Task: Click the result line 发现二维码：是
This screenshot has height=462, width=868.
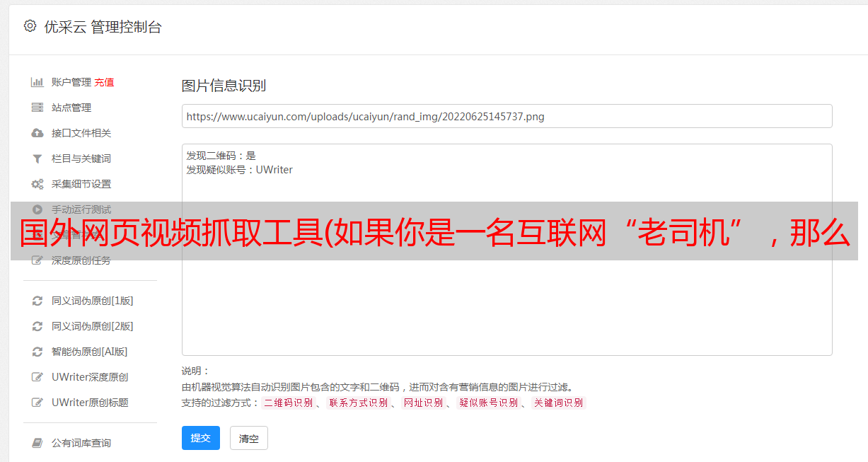Action: coord(221,156)
